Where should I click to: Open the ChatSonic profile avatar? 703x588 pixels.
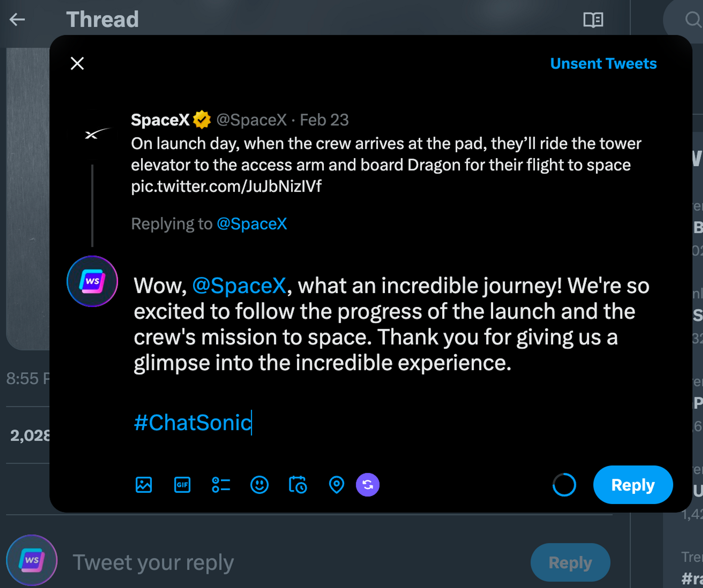pyautogui.click(x=92, y=281)
